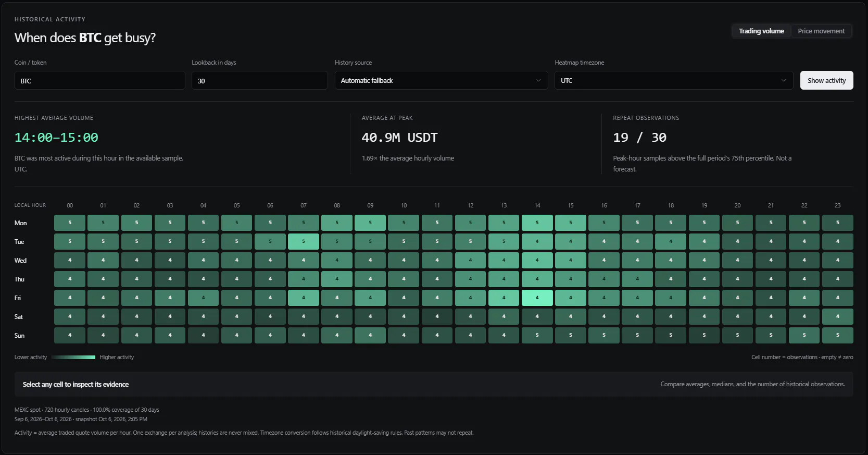Select the Tuesday 23:00 heatmap cell

click(x=837, y=241)
